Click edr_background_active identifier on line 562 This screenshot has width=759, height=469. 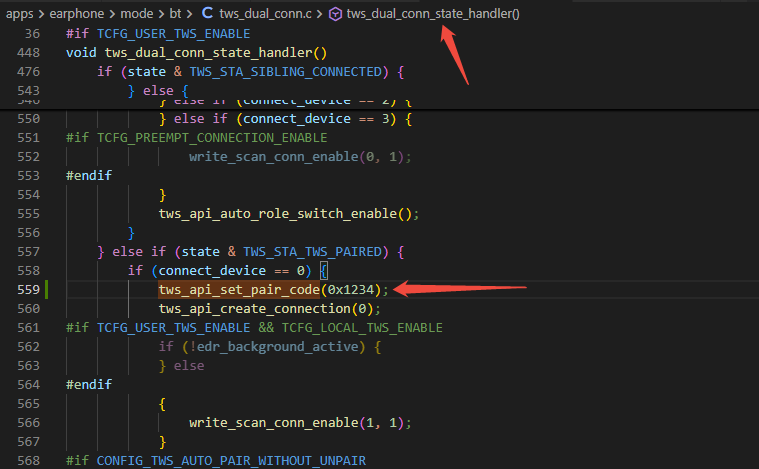tap(278, 347)
